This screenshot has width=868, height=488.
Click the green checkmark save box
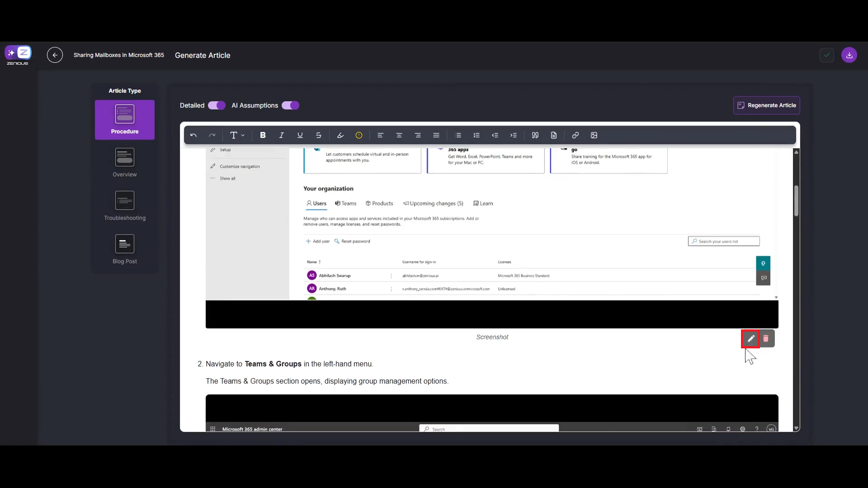tap(826, 55)
